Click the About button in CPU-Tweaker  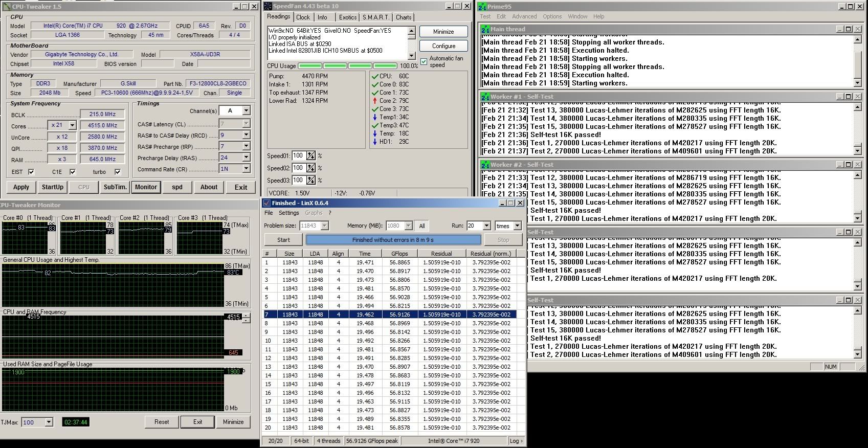point(209,187)
